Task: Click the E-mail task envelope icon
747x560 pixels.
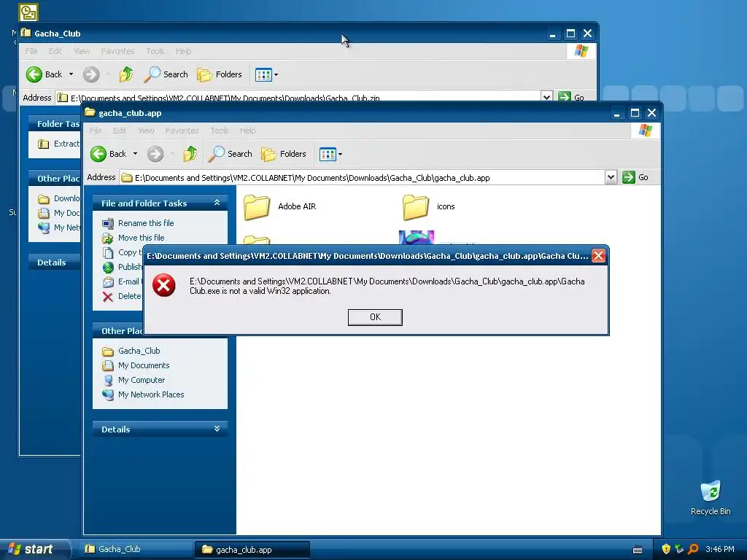Action: 108,282
